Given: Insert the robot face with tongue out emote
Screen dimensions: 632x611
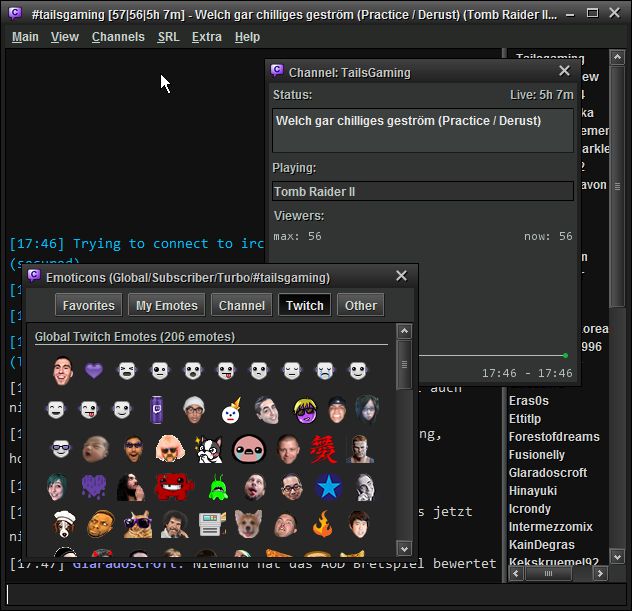Looking at the screenshot, I should (226, 370).
